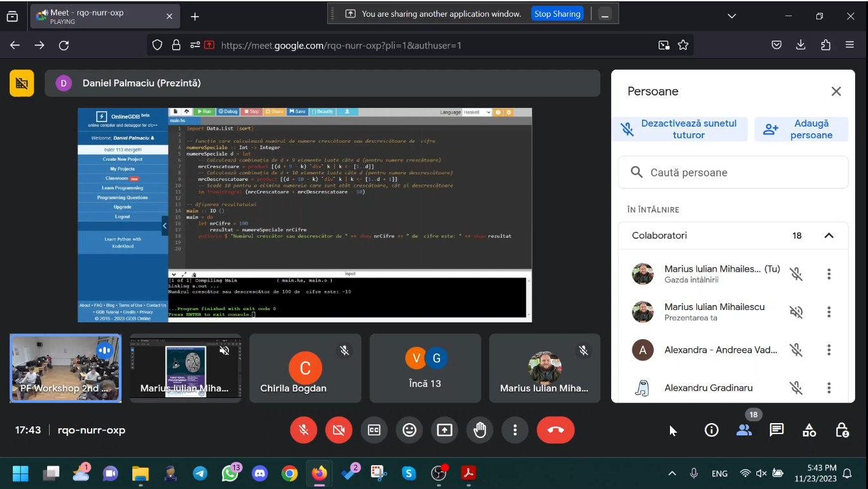This screenshot has width=868, height=489.
Task: Toggle the microphone mute button
Action: point(303,430)
